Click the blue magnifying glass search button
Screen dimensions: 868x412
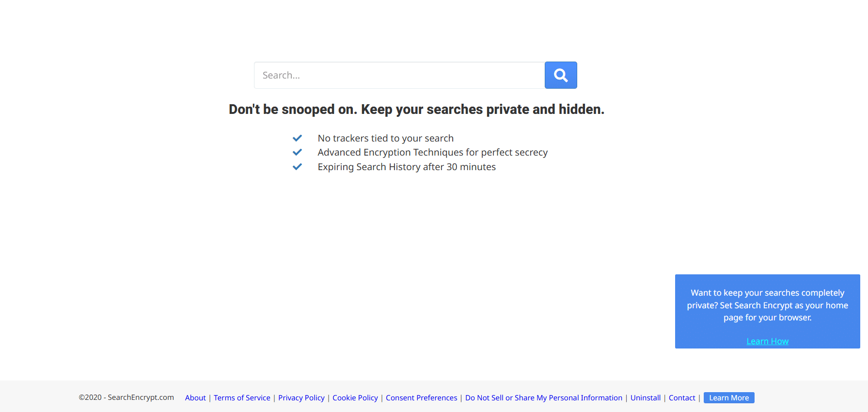[561, 75]
